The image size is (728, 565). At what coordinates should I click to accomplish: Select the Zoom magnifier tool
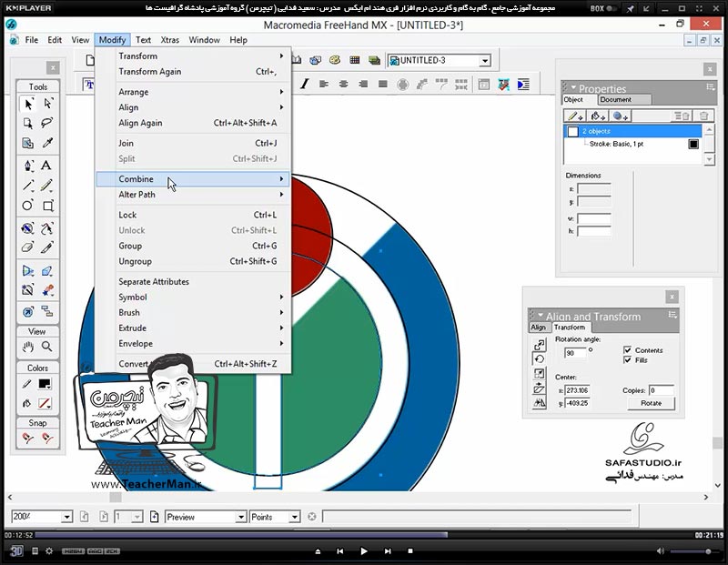click(x=47, y=347)
